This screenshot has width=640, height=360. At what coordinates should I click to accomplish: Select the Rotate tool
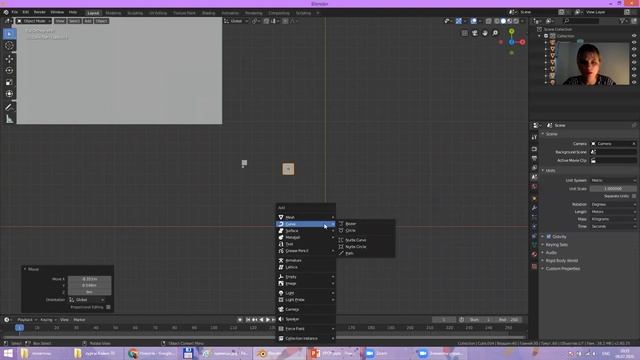tap(9, 71)
